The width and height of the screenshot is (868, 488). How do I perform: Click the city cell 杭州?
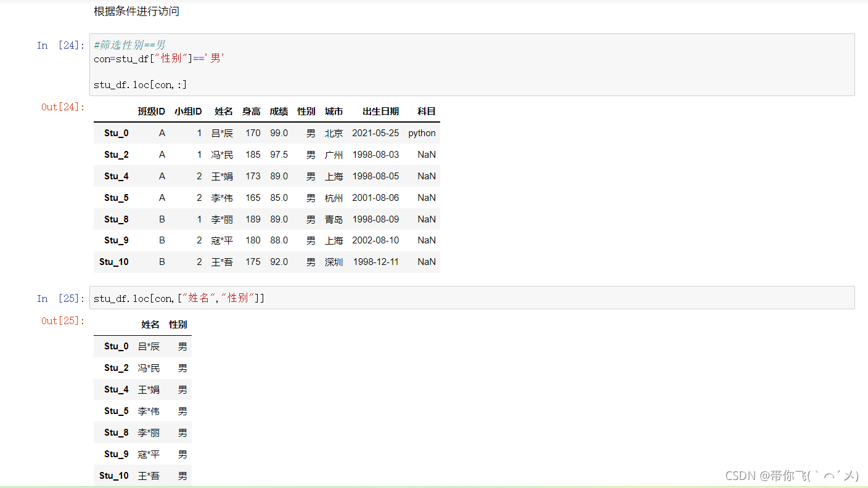334,198
